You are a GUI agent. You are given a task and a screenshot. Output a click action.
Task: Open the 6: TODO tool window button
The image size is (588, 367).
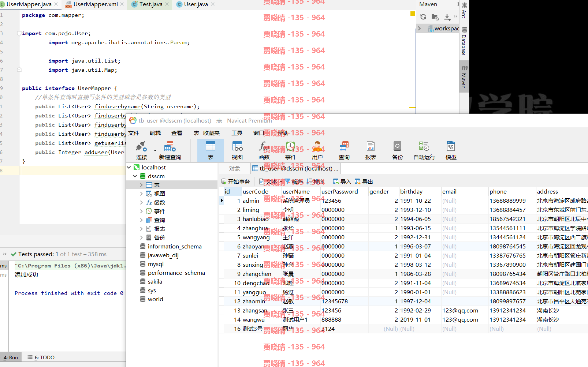pos(41,357)
